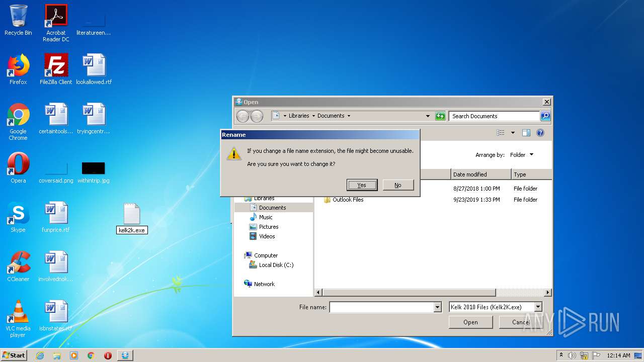Open Chrome from the taskbar

(91, 355)
